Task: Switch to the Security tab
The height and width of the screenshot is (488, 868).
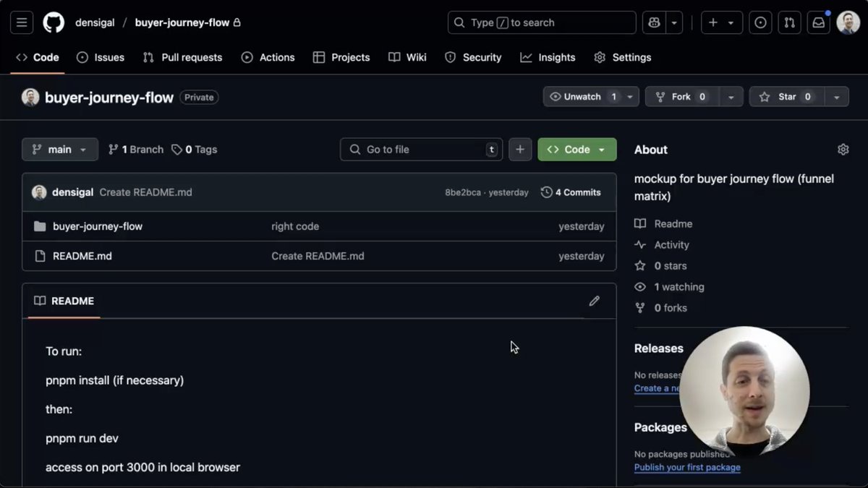Action: coord(473,57)
